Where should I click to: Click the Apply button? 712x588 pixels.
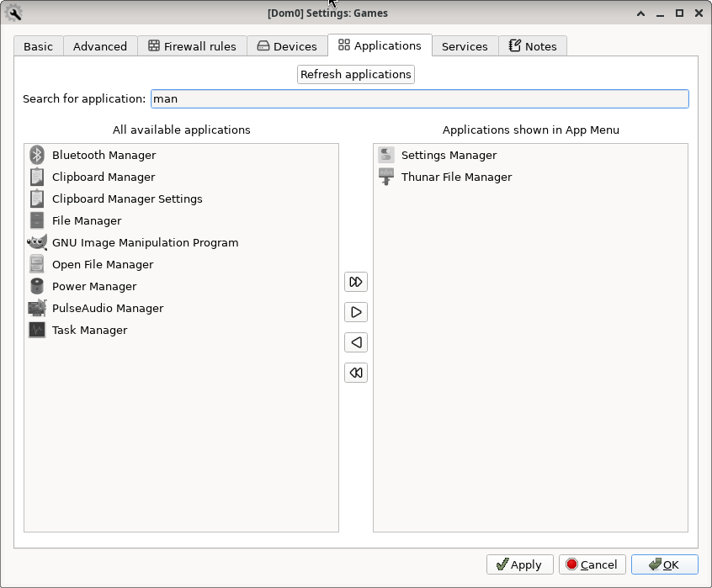[519, 564]
